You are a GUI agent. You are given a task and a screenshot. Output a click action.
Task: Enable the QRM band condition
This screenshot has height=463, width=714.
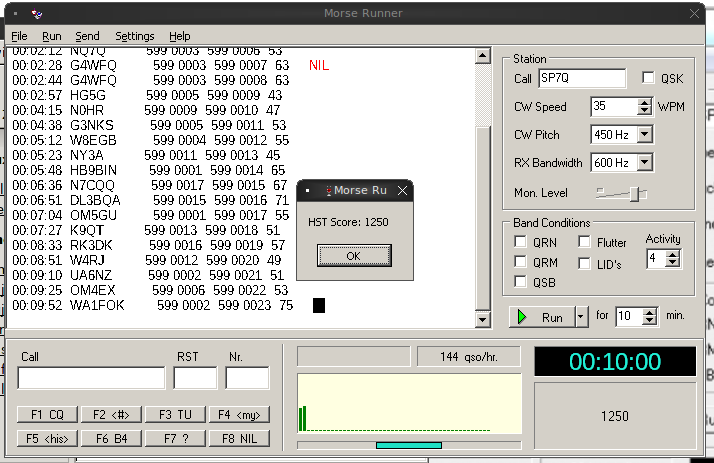pos(520,261)
